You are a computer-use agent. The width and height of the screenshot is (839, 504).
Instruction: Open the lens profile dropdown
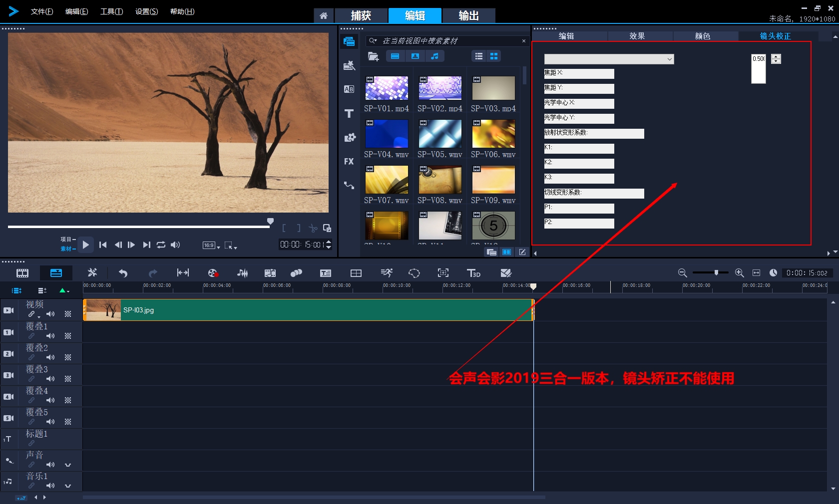(609, 59)
